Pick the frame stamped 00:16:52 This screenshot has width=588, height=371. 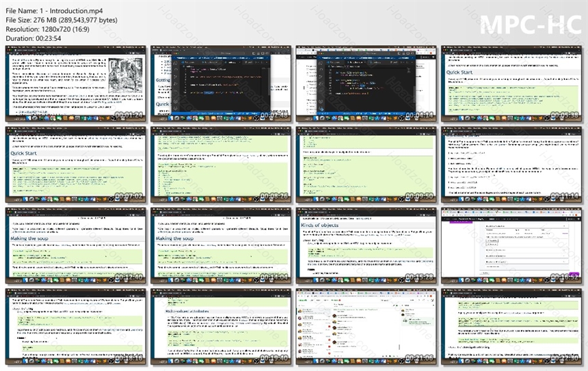512,245
